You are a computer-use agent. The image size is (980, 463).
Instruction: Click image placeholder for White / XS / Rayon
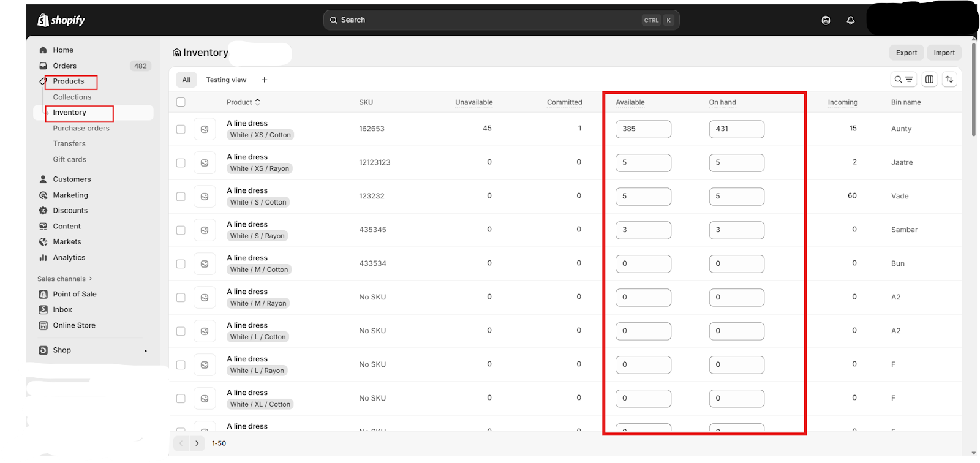(x=205, y=163)
